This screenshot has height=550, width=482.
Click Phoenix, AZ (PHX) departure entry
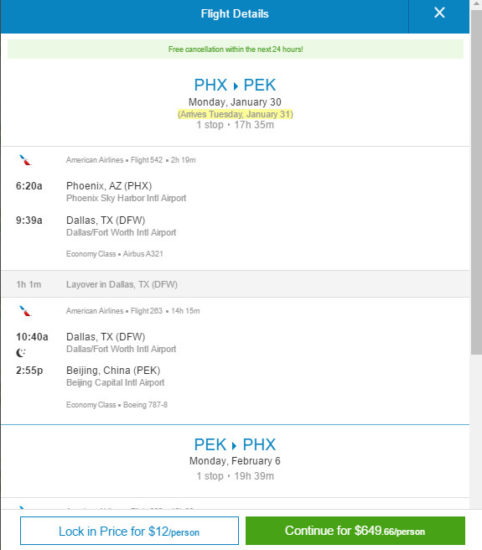click(109, 186)
